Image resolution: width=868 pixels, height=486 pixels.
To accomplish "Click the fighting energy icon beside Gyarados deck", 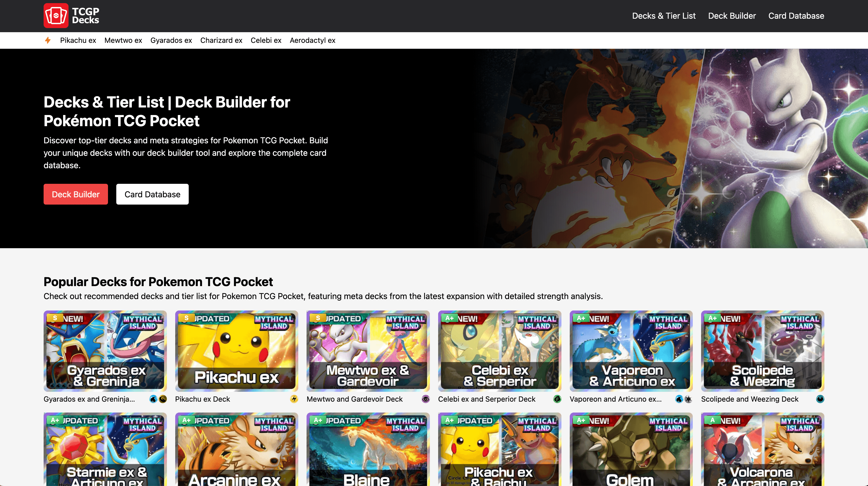I will pyautogui.click(x=163, y=399).
